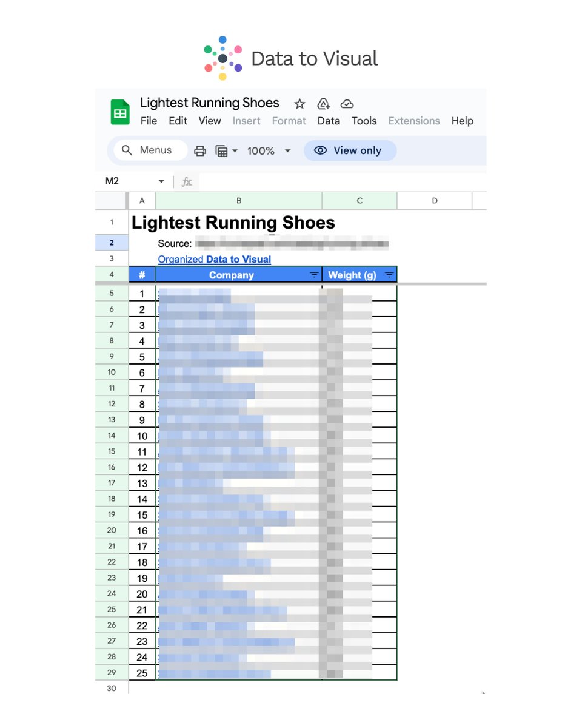Viewport: 582px width, 728px height.
Task: Select row 30 header
Action: [x=112, y=689]
